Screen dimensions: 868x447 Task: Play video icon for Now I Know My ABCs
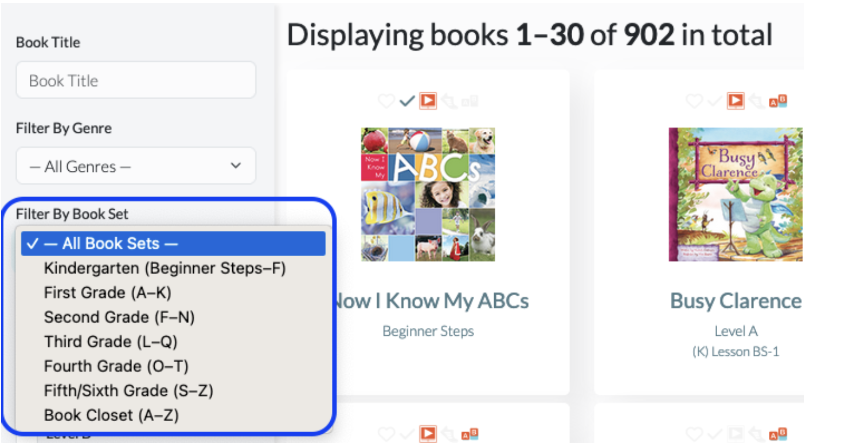point(428,101)
